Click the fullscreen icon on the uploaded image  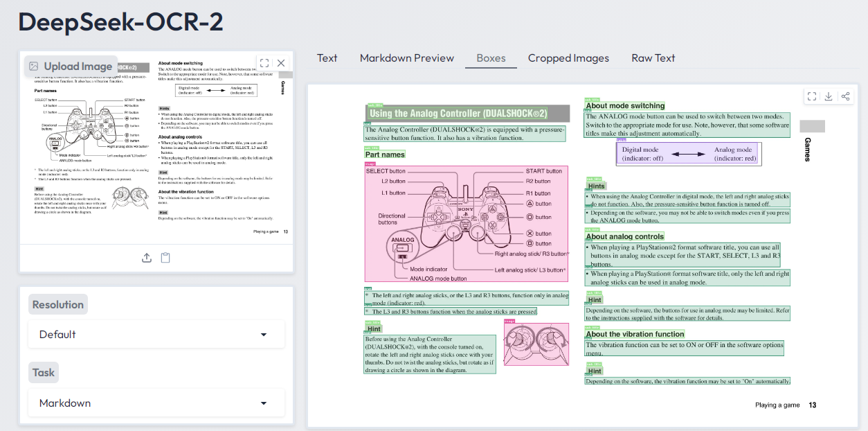263,63
